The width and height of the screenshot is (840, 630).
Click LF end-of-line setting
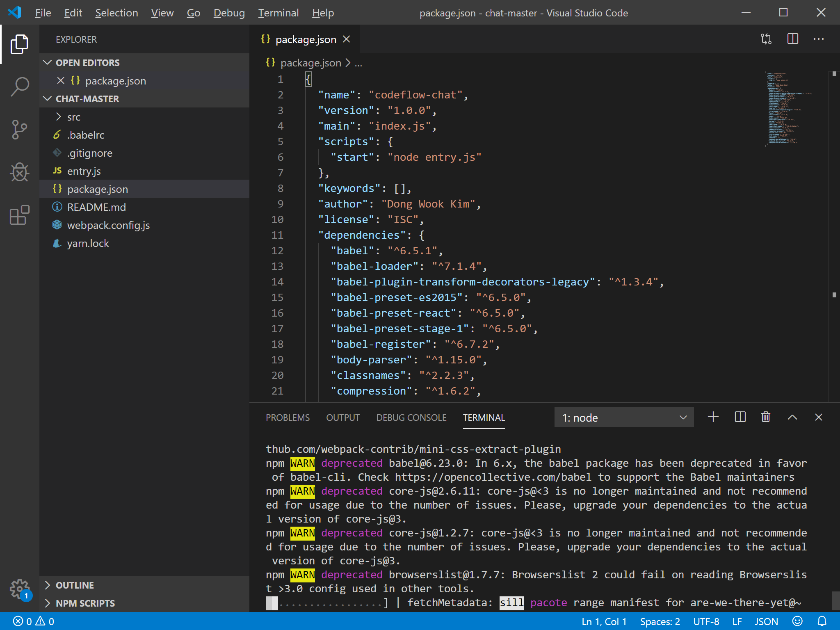coord(737,621)
